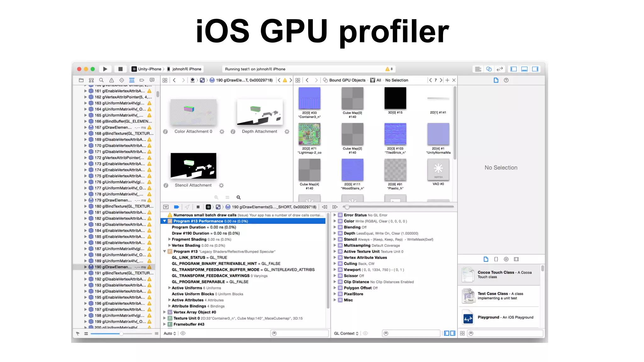Viewport: 644px width, 362px height.
Task: Toggle the bottom debug area visibility
Action: pyautogui.click(x=524, y=69)
